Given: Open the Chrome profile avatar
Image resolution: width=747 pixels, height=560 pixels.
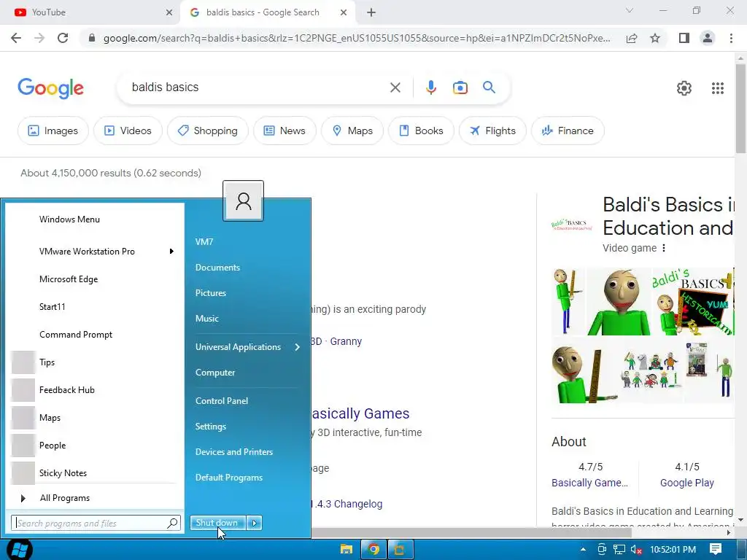Looking at the screenshot, I should click(x=708, y=38).
